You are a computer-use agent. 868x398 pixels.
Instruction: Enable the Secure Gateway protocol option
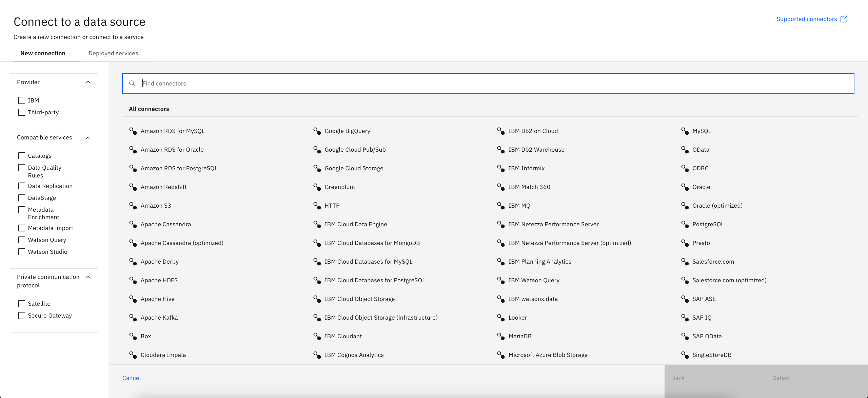(22, 315)
